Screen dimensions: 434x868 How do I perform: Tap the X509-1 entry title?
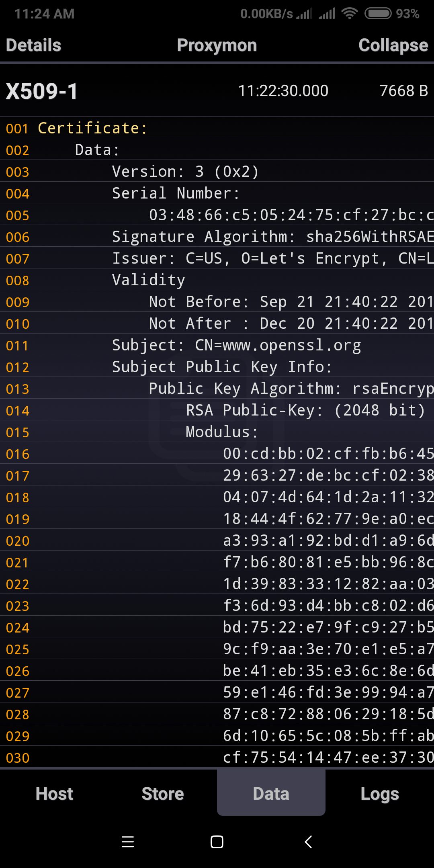(42, 91)
